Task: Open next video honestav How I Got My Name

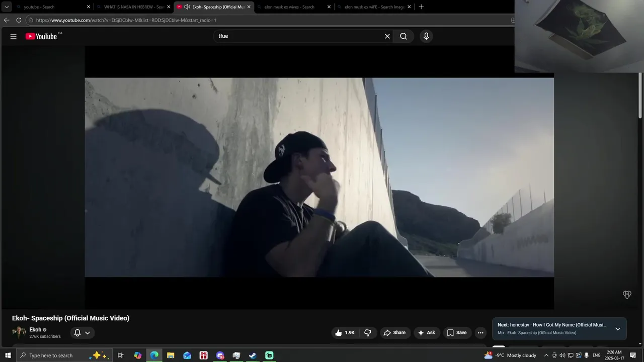Action: click(x=552, y=325)
